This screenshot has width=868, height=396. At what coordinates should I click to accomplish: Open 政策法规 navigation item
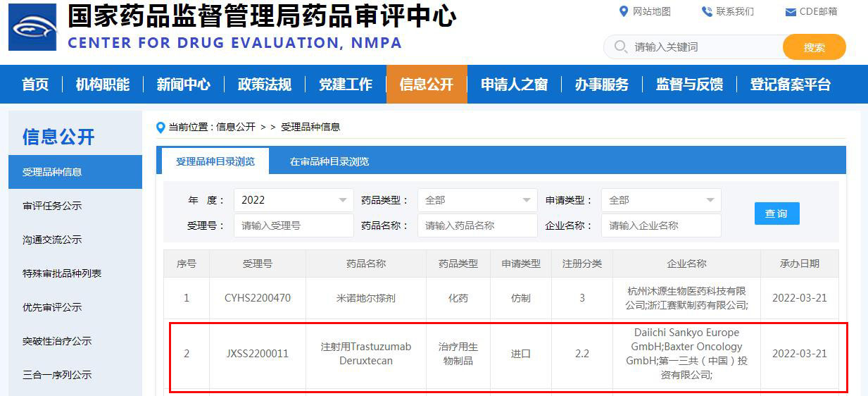pyautogui.click(x=265, y=85)
